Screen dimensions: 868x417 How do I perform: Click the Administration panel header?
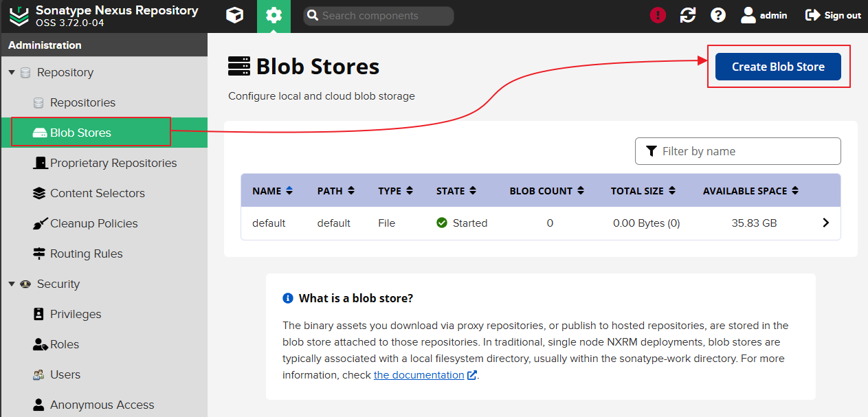pyautogui.click(x=104, y=45)
